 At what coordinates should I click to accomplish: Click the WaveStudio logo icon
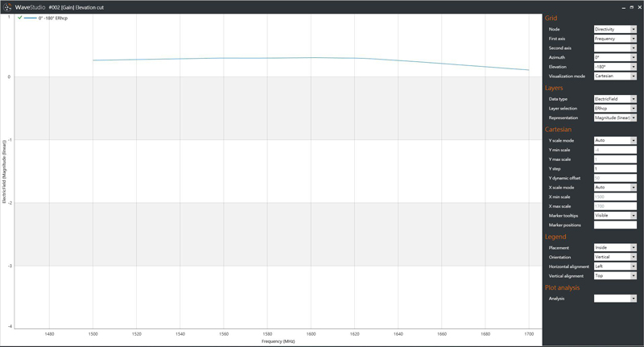pyautogui.click(x=6, y=6)
